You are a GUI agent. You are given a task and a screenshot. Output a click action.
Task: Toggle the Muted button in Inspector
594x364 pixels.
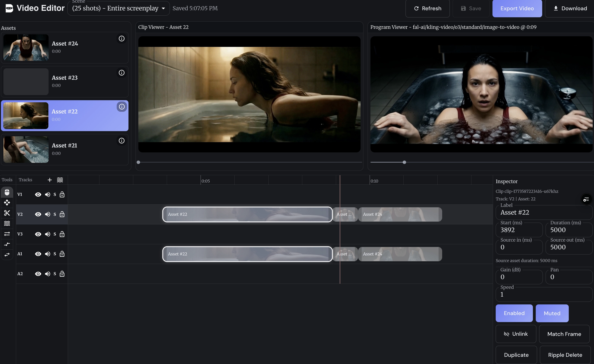click(552, 313)
